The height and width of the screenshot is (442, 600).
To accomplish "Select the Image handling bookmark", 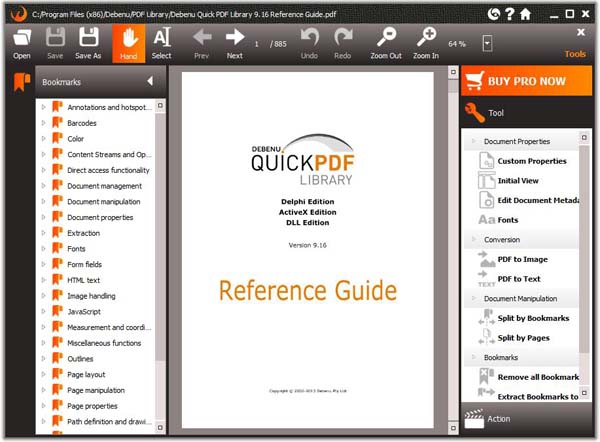I will (91, 296).
